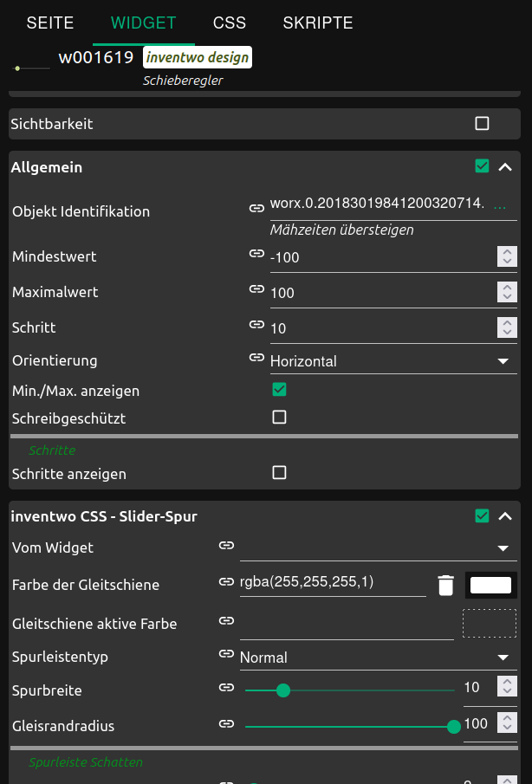The height and width of the screenshot is (784, 532).
Task: Uncheck Min./Max. anzeigen
Action: point(279,390)
